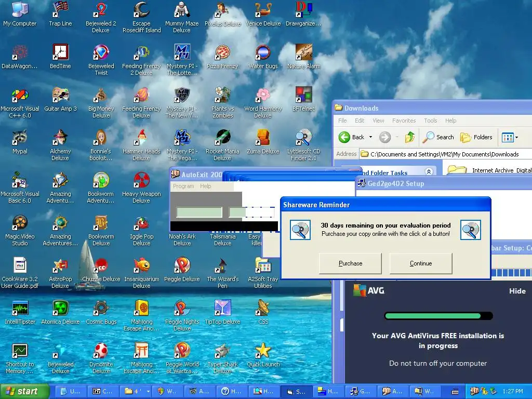
Task: Open Escape Rosecliff Island shortcut
Action: (141, 17)
